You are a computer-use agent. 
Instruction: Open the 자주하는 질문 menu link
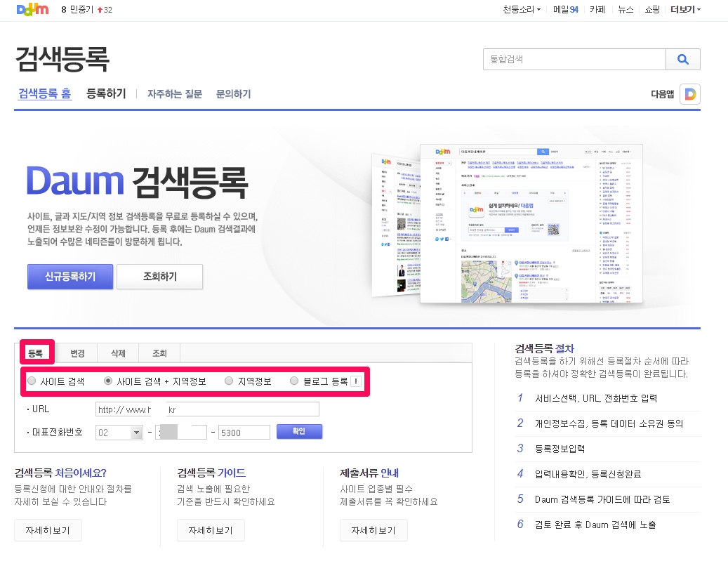[x=175, y=94]
